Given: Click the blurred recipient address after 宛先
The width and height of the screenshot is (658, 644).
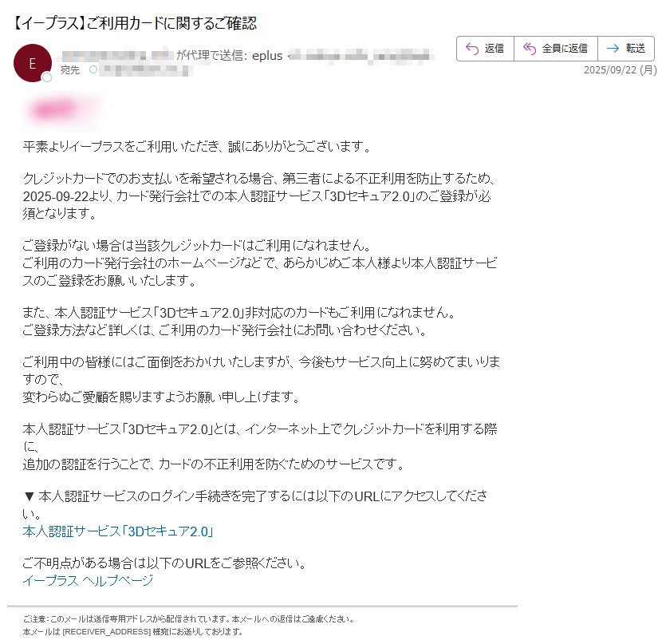Looking at the screenshot, I should click(147, 69).
